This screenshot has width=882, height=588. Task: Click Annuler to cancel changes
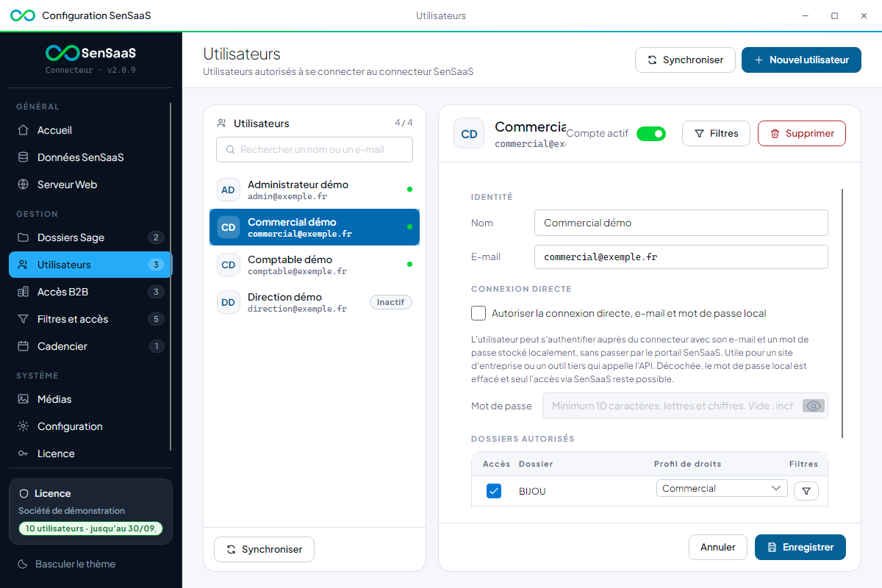click(718, 547)
